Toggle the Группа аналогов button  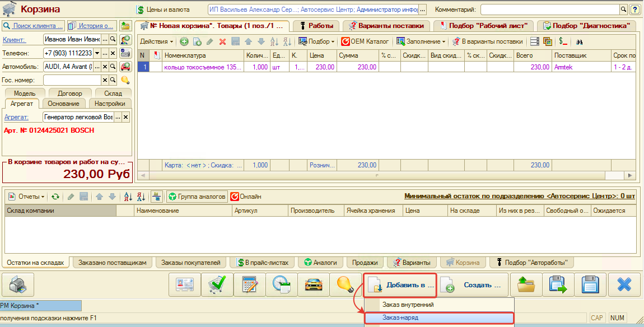pos(197,197)
